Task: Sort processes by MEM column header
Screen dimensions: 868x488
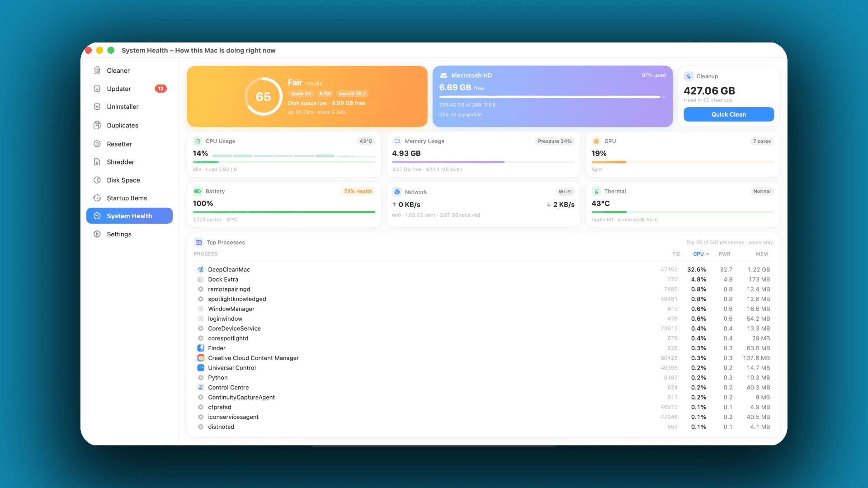Action: click(762, 254)
